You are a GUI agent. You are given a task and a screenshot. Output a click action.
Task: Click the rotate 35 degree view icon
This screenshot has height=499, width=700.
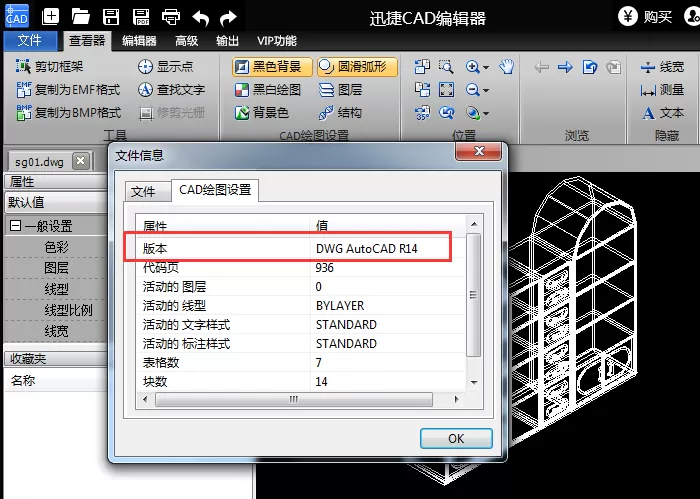pos(422,113)
